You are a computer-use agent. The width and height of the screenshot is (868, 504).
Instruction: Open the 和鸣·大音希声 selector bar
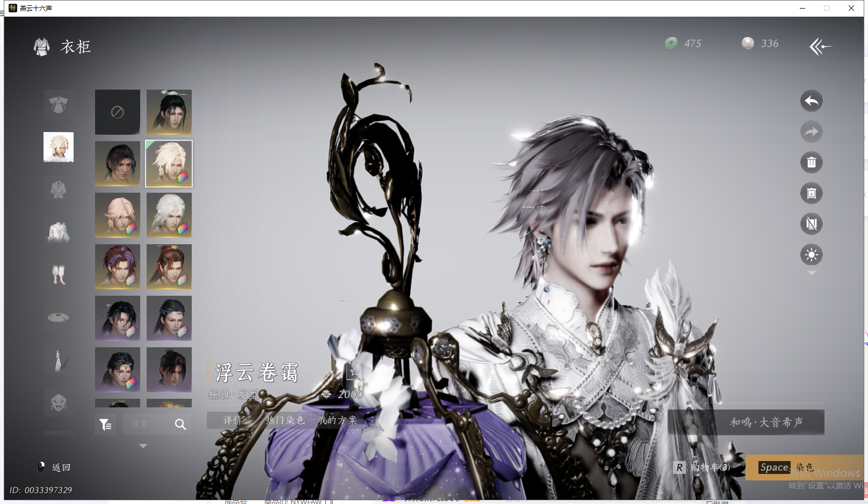coord(746,422)
